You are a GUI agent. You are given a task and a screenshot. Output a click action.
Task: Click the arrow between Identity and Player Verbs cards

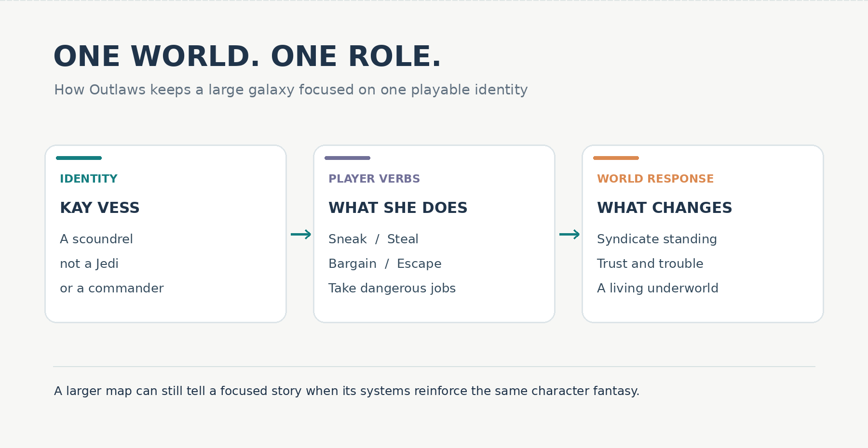click(301, 235)
